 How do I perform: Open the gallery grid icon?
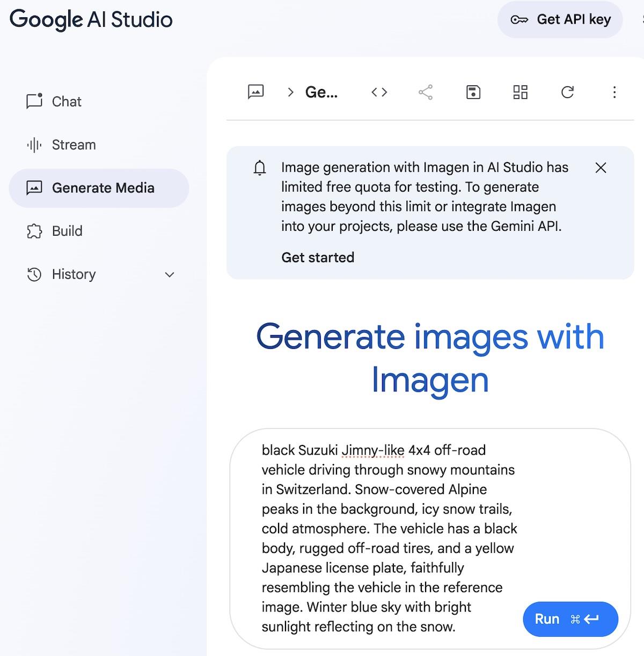tap(520, 92)
